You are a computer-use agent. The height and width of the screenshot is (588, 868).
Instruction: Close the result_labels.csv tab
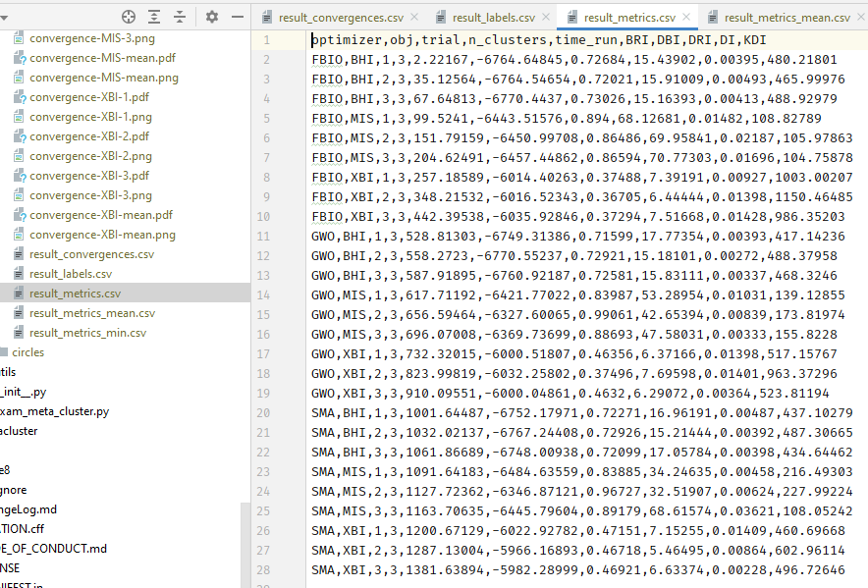tap(546, 17)
